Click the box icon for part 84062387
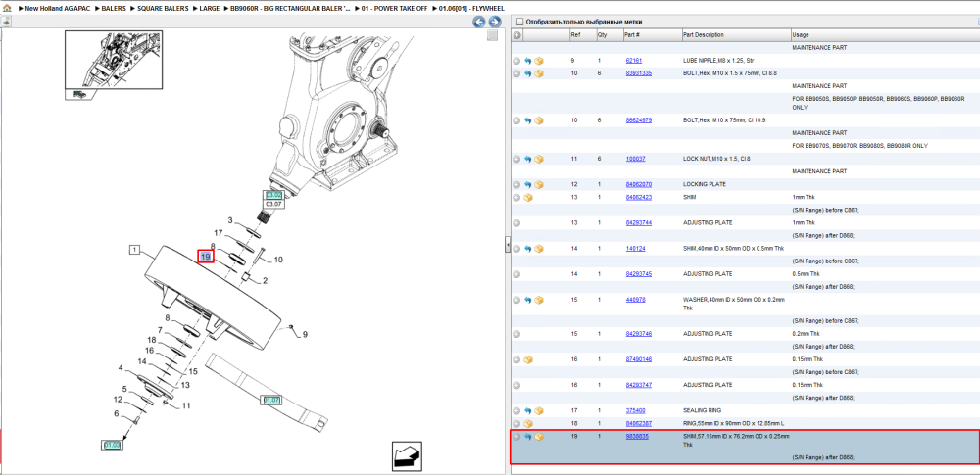The width and height of the screenshot is (980, 475). click(x=528, y=423)
